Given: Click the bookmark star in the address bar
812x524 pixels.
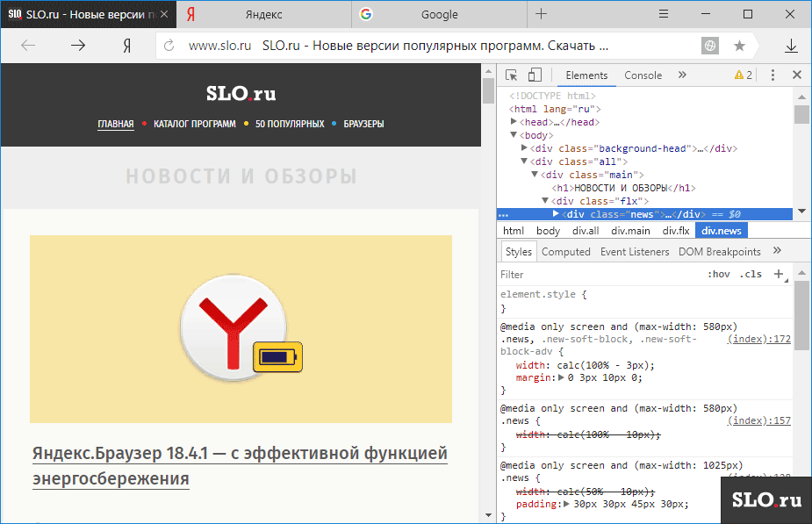Looking at the screenshot, I should click(x=739, y=46).
